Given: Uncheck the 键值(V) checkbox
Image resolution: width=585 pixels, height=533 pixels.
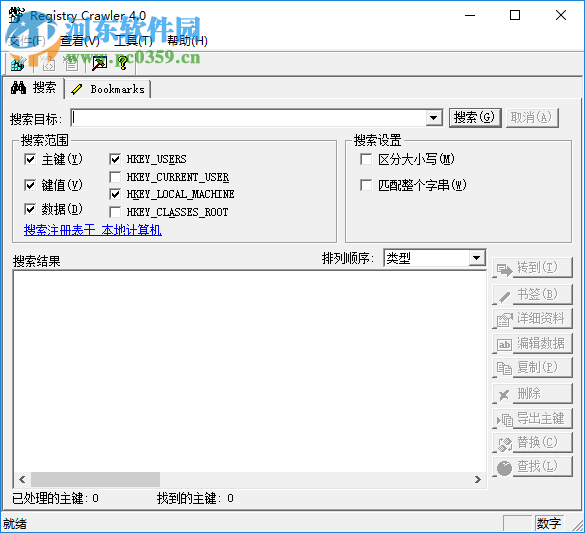Looking at the screenshot, I should click(30, 185).
